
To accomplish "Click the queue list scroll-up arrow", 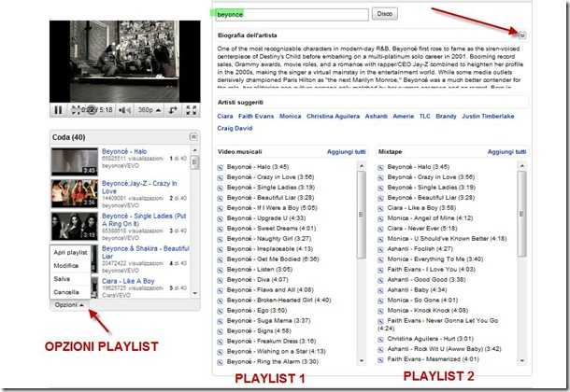I will [x=195, y=149].
